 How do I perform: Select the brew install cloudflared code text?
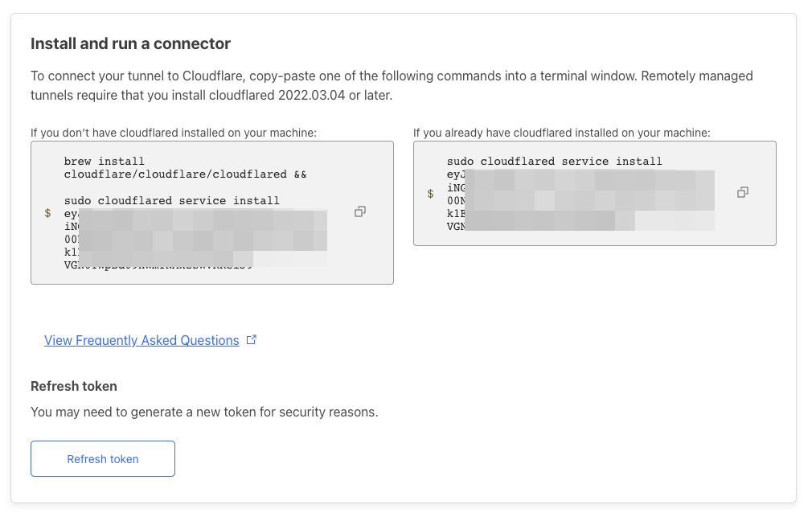pyautogui.click(x=185, y=168)
